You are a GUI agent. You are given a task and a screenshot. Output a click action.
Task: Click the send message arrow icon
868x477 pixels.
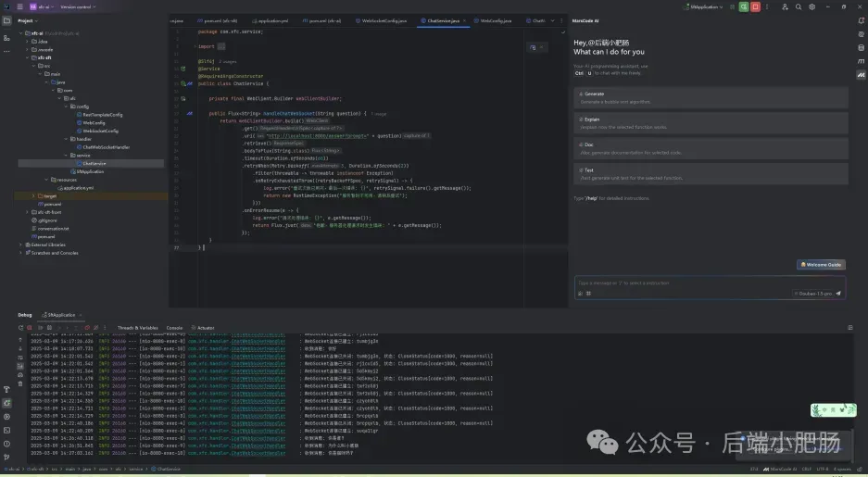(838, 294)
